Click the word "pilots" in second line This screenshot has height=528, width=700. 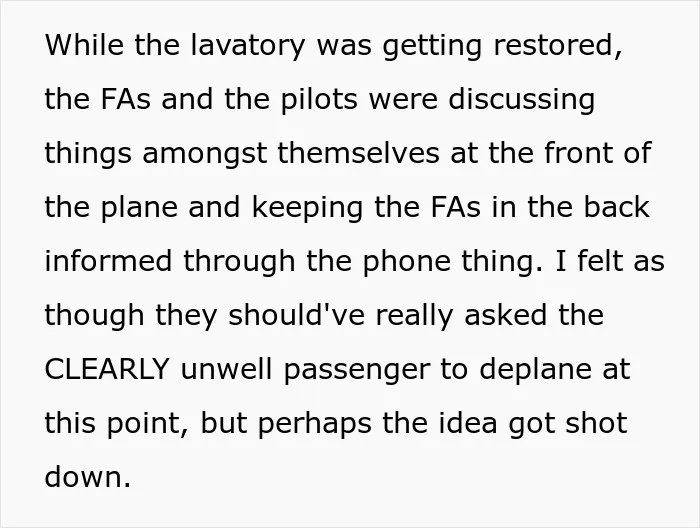coord(319,100)
